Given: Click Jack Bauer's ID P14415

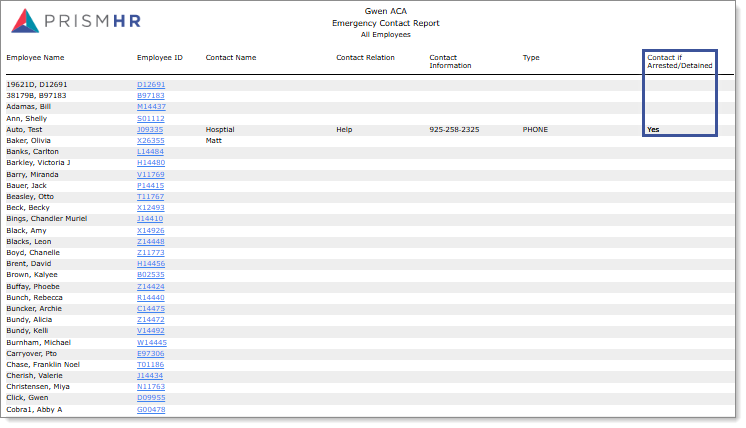Looking at the screenshot, I should (150, 186).
